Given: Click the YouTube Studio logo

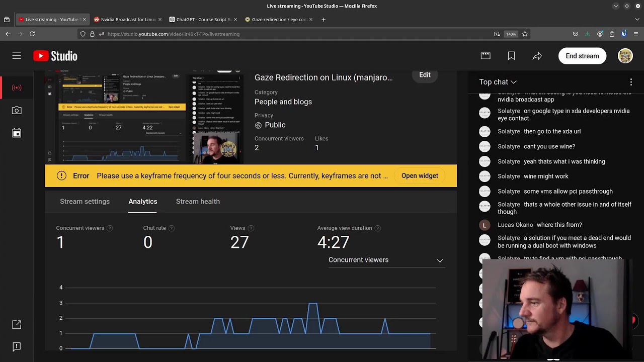Looking at the screenshot, I should tap(55, 56).
